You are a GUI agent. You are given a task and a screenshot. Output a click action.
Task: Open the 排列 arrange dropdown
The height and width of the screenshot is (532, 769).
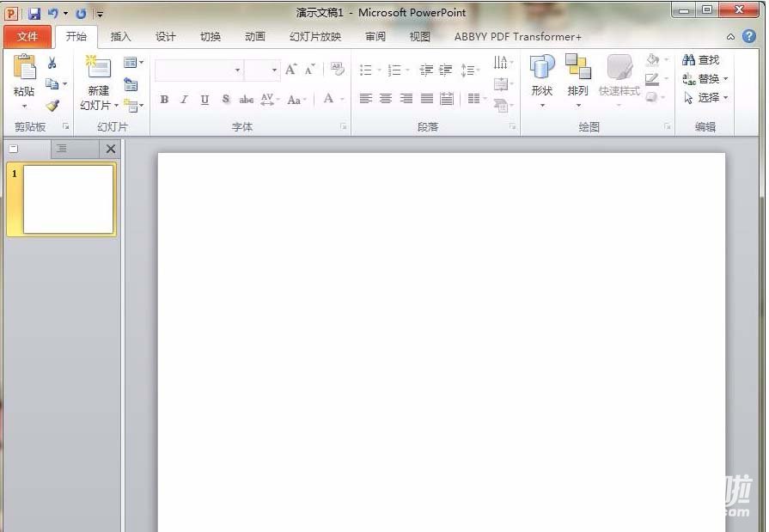point(577,81)
